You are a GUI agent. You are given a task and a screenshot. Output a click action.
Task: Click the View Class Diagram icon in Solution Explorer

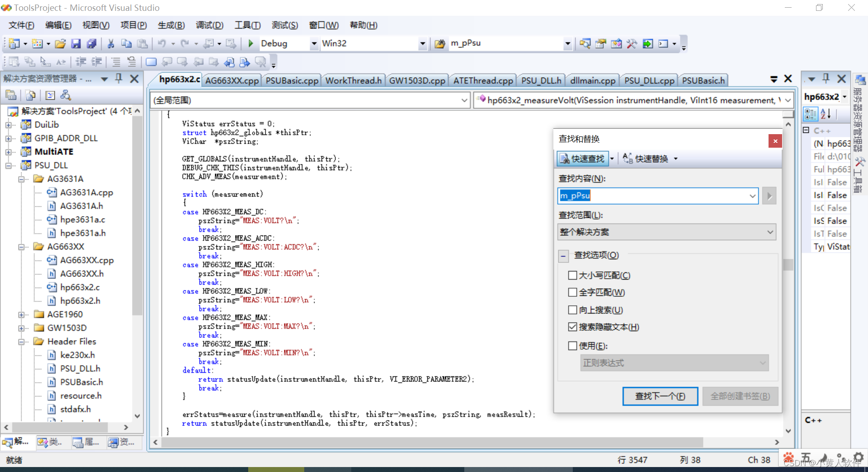(x=66, y=95)
